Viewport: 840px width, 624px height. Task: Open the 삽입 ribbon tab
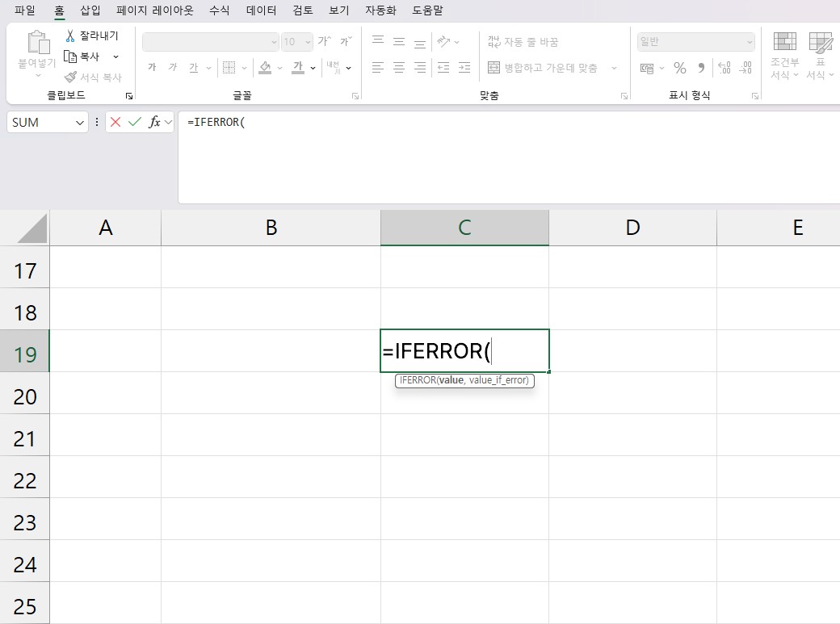tap(90, 10)
